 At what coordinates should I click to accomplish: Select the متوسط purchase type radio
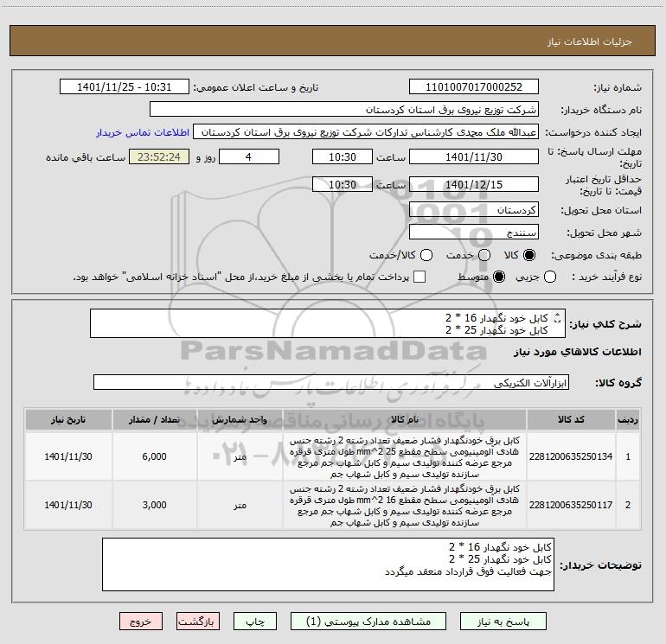[499, 277]
